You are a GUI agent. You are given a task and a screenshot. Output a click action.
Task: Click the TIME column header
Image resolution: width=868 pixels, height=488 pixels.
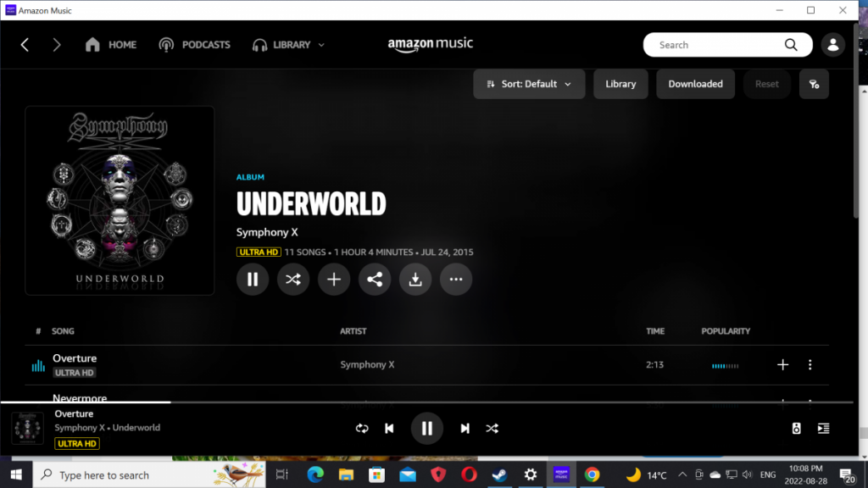coord(655,331)
